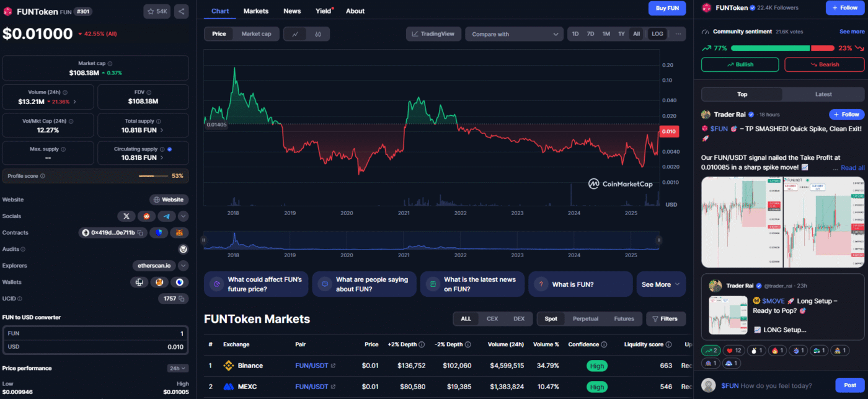
Task: Click the Profile score progress bar
Action: coord(153,176)
